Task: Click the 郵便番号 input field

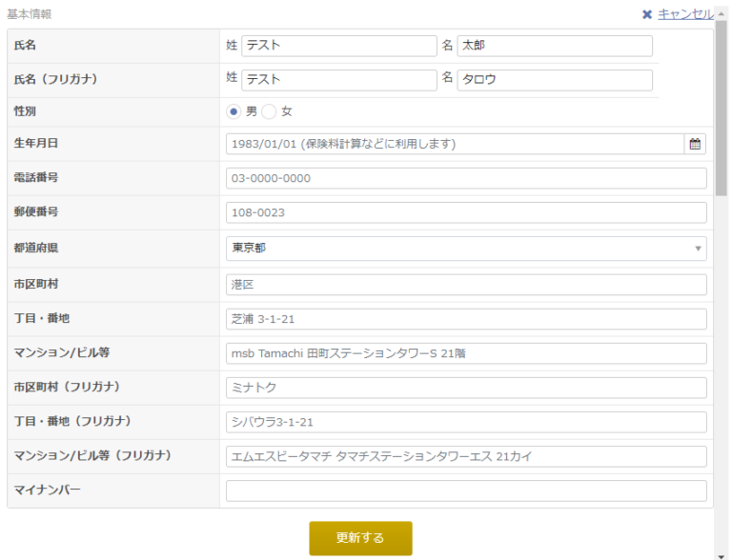Action: (x=466, y=212)
